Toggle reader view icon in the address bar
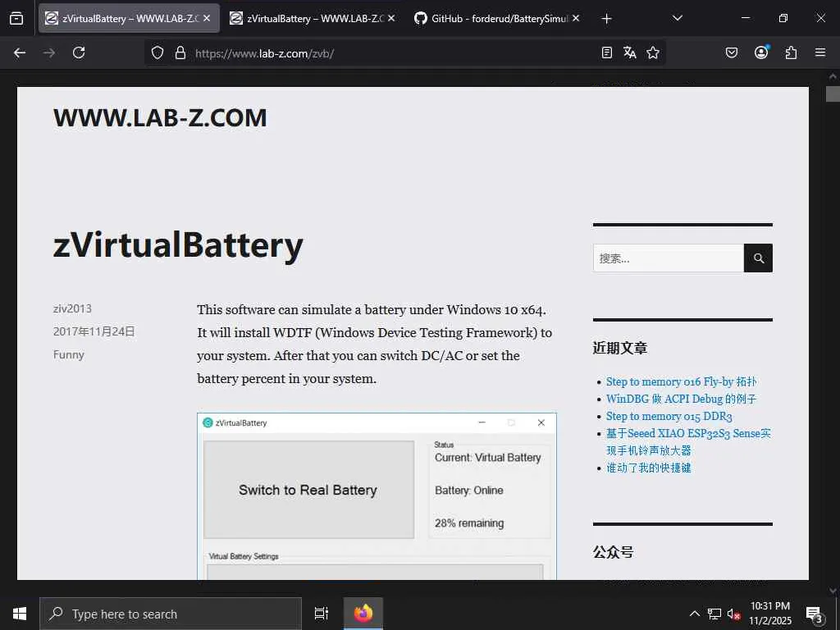Image resolution: width=840 pixels, height=630 pixels. point(606,52)
